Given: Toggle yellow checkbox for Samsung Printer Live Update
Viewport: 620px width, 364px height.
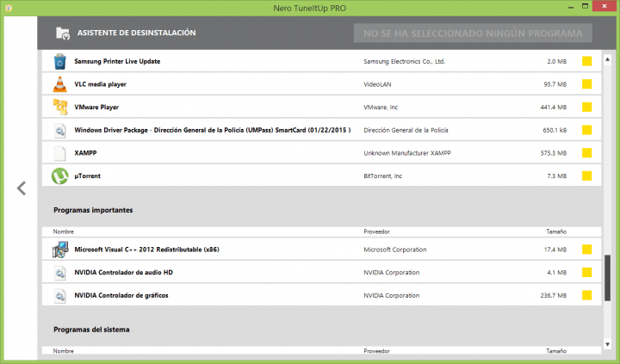Looking at the screenshot, I should pos(586,61).
